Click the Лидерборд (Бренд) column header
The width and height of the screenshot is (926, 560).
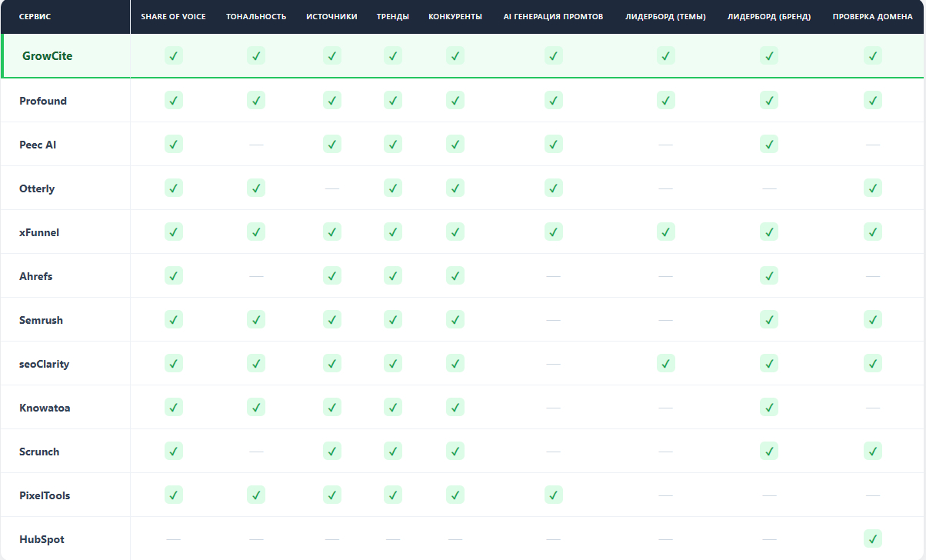coord(769,17)
